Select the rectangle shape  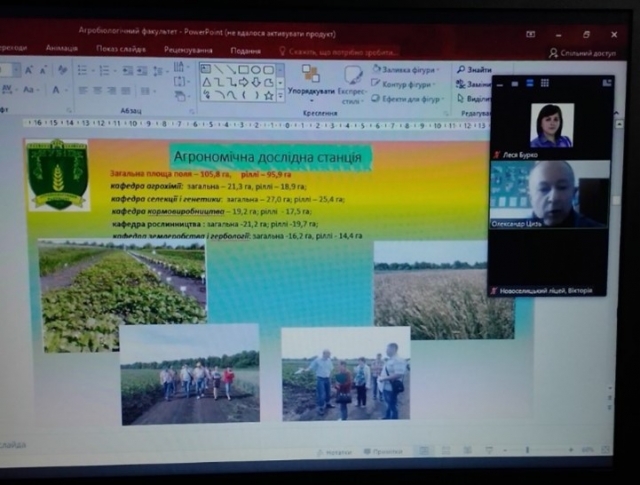tap(244, 69)
